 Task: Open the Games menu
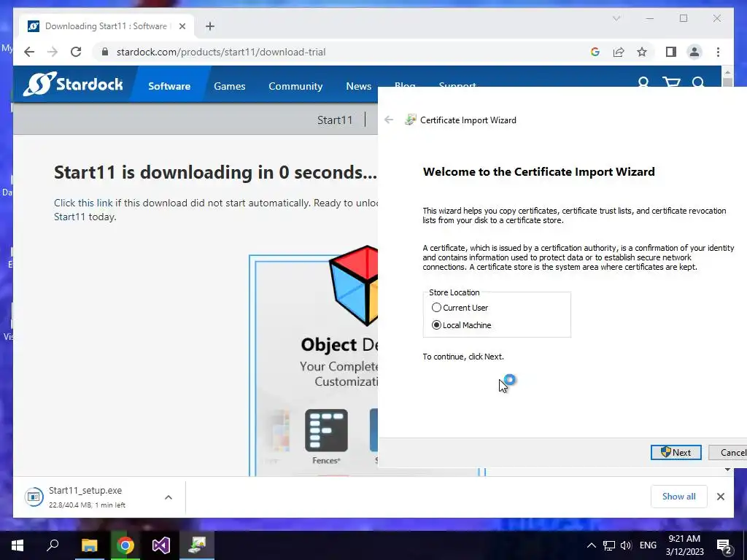pyautogui.click(x=230, y=86)
